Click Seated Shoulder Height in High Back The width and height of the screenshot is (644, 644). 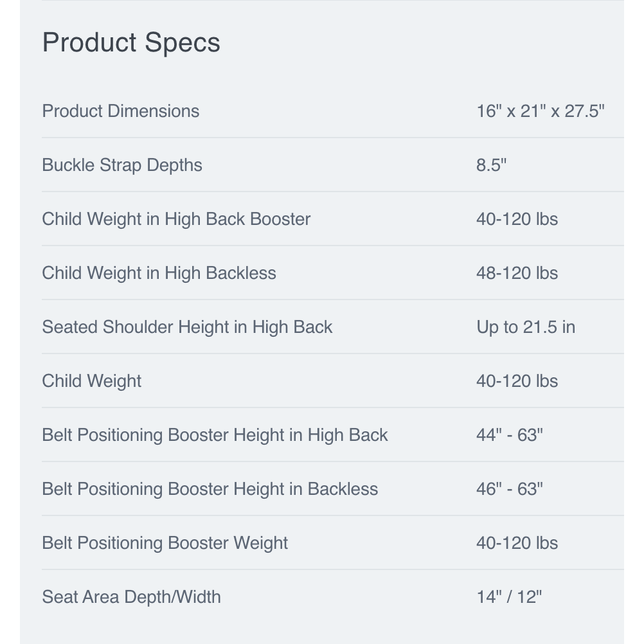[187, 326]
